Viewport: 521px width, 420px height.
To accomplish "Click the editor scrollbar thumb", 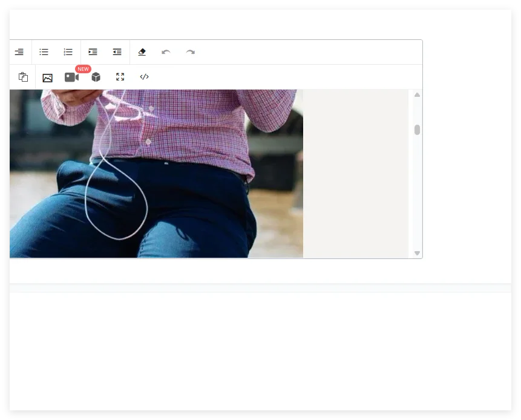I will coord(418,130).
